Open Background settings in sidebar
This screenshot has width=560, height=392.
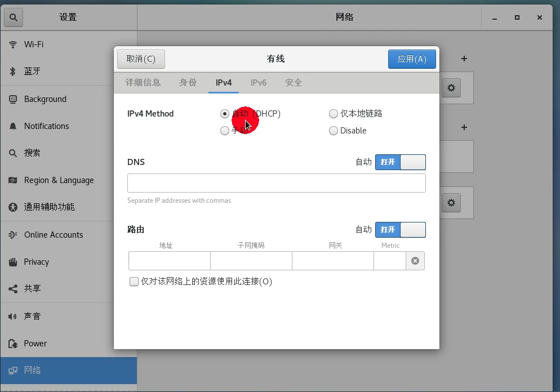click(x=69, y=99)
